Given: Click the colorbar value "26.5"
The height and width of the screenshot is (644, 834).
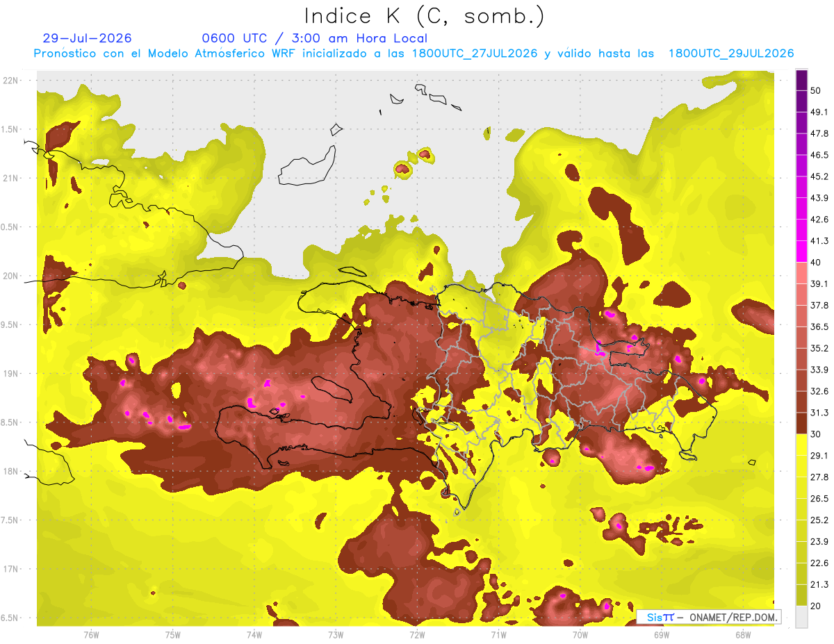Looking at the screenshot, I should 819,498.
